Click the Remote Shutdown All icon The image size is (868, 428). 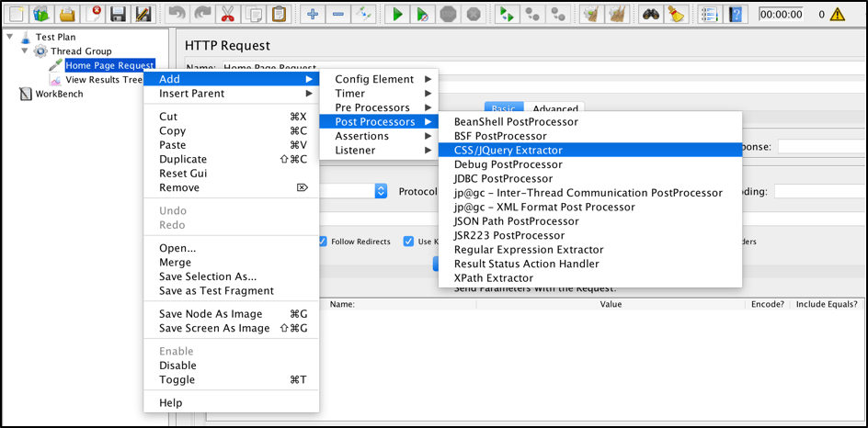pyautogui.click(x=557, y=14)
